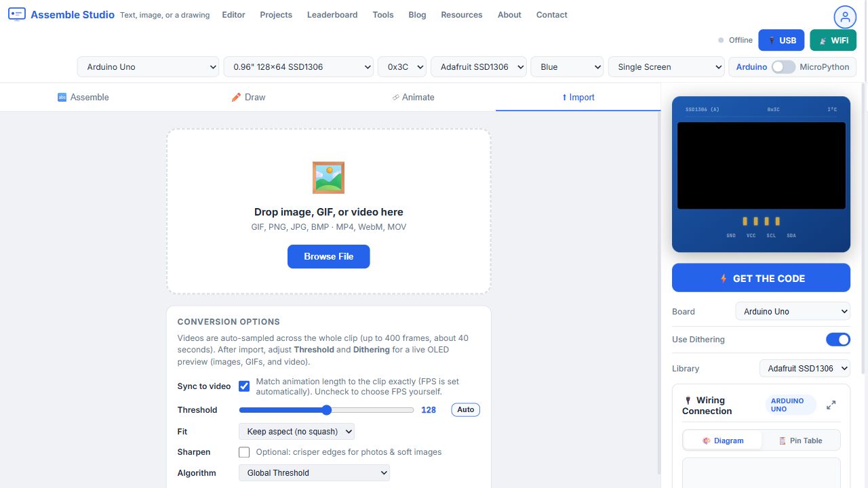This screenshot has width=868, height=488.
Task: Click the Browse File button
Action: coord(329,257)
